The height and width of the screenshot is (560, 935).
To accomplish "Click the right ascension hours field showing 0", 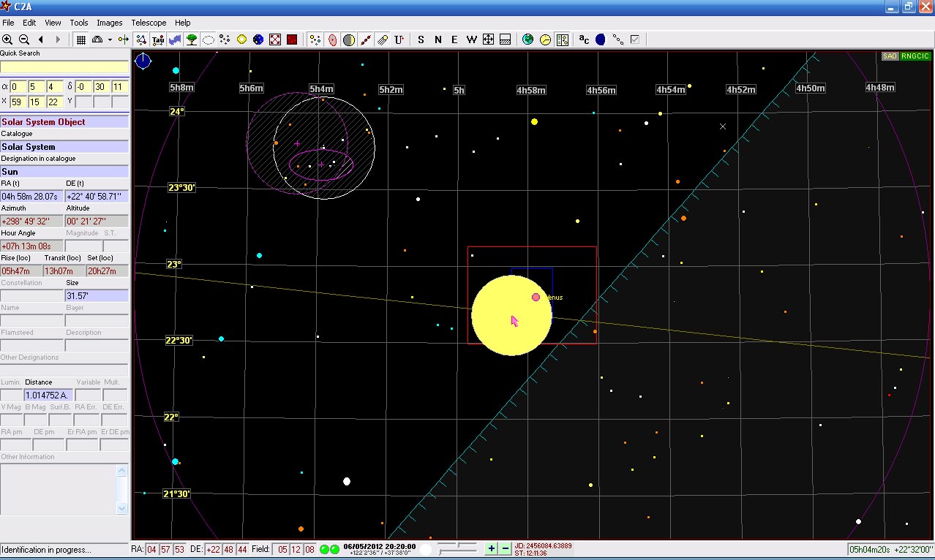I will [x=18, y=87].
